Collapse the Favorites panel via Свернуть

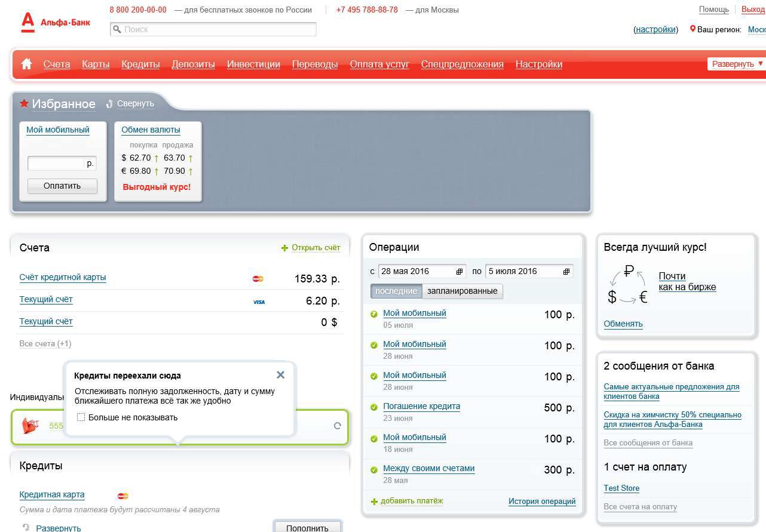click(x=135, y=103)
